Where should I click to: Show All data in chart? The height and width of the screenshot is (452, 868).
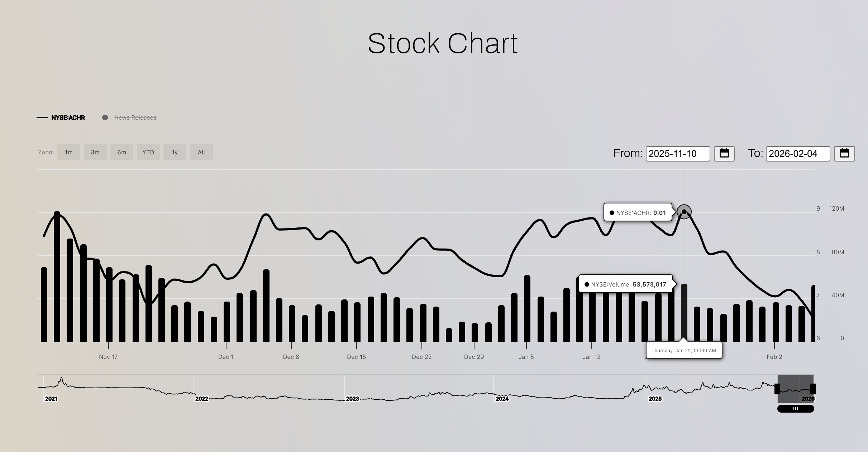(201, 152)
